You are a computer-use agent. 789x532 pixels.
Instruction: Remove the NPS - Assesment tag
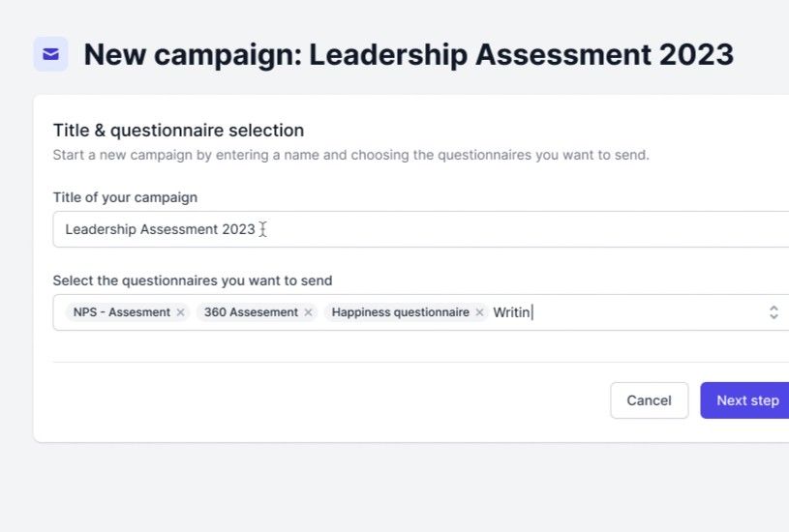point(180,312)
